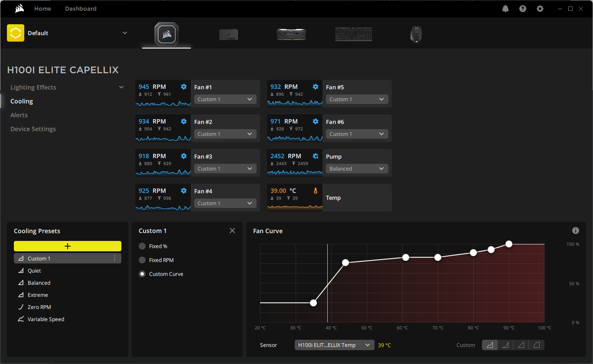Click the fan curve point at 80 °C
The width and height of the screenshot is (593, 364).
click(x=473, y=253)
